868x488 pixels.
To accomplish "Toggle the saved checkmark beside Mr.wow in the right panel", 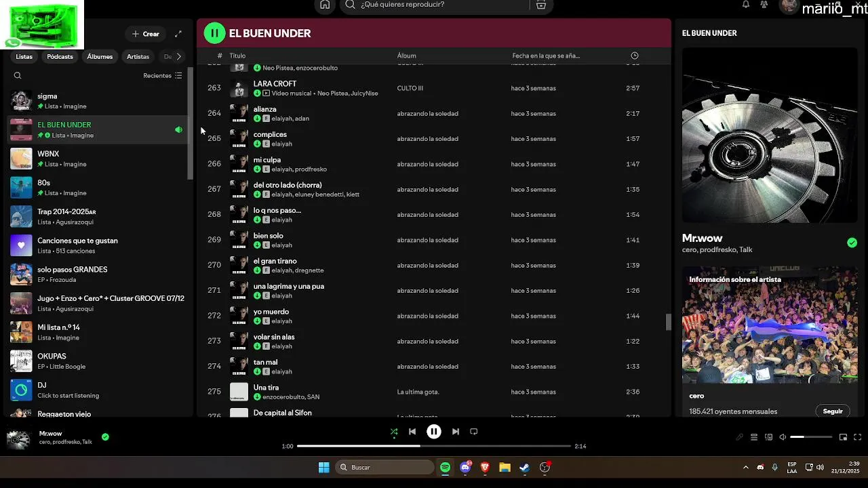I will coord(852,243).
